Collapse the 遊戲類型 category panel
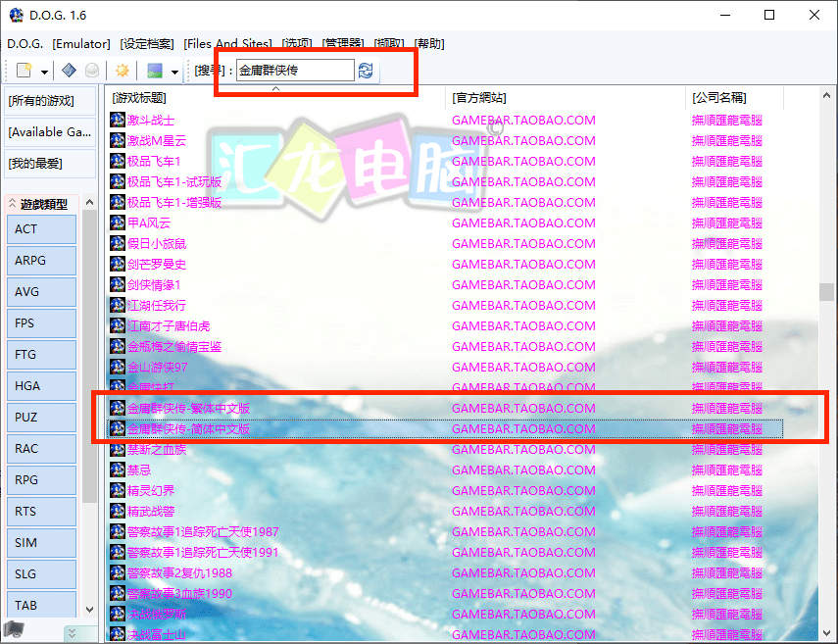838x644 pixels. tap(12, 204)
